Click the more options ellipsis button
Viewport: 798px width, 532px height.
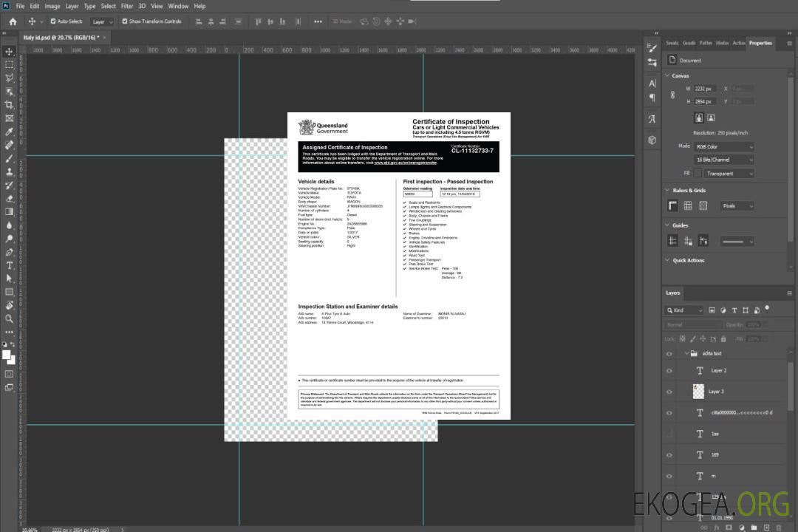(x=318, y=21)
